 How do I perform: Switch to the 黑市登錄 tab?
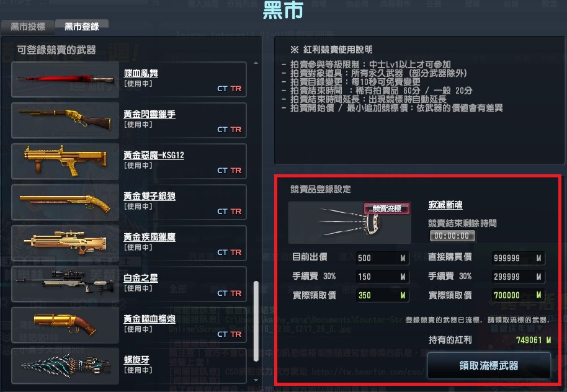pyautogui.click(x=82, y=27)
